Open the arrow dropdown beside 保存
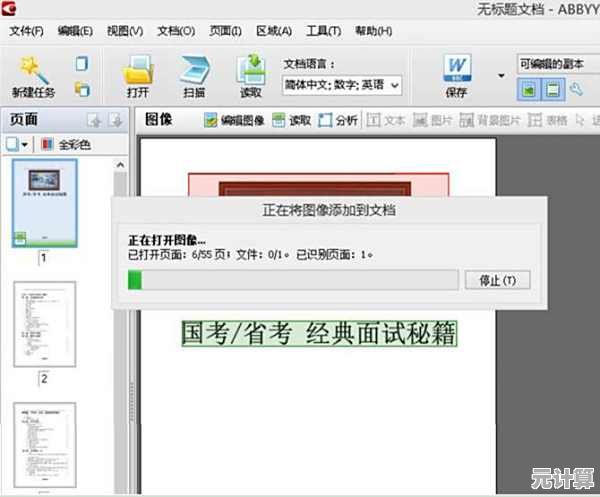Screen dimensions: 600x497 point(501,75)
